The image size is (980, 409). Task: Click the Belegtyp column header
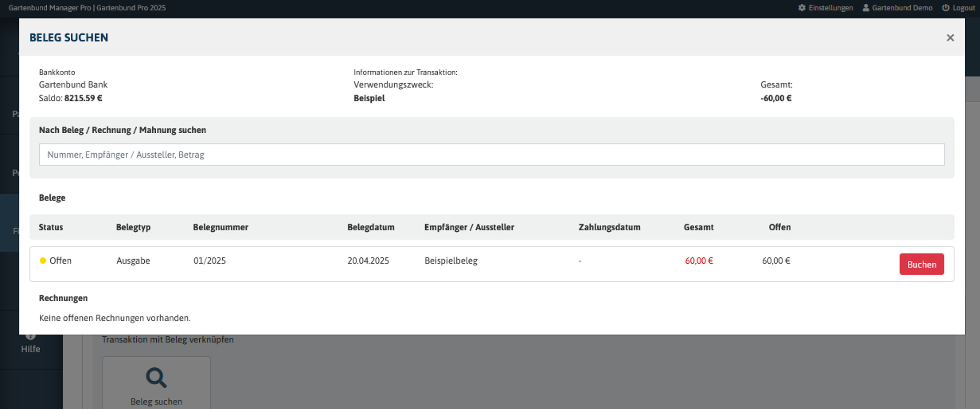pos(133,227)
